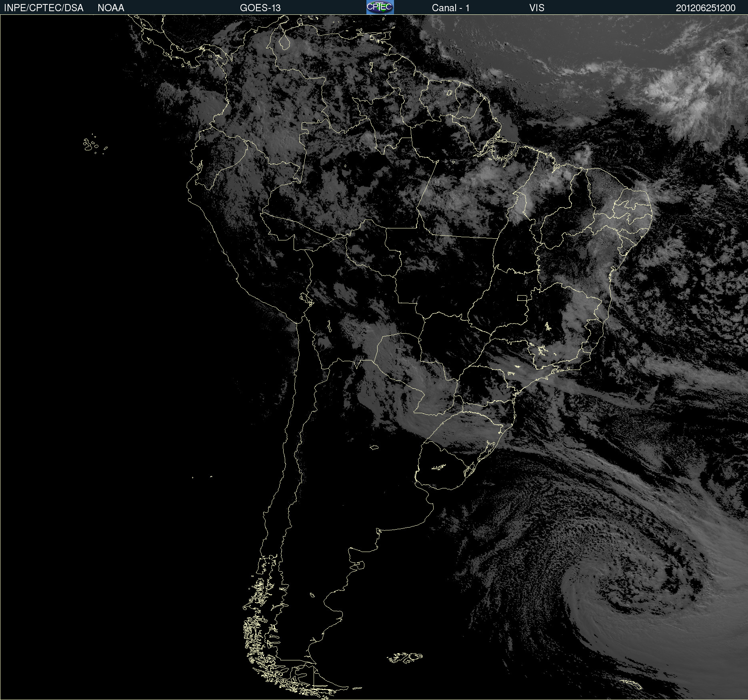Click the CPTEC logo in the header
The image size is (748, 700).
380,7
